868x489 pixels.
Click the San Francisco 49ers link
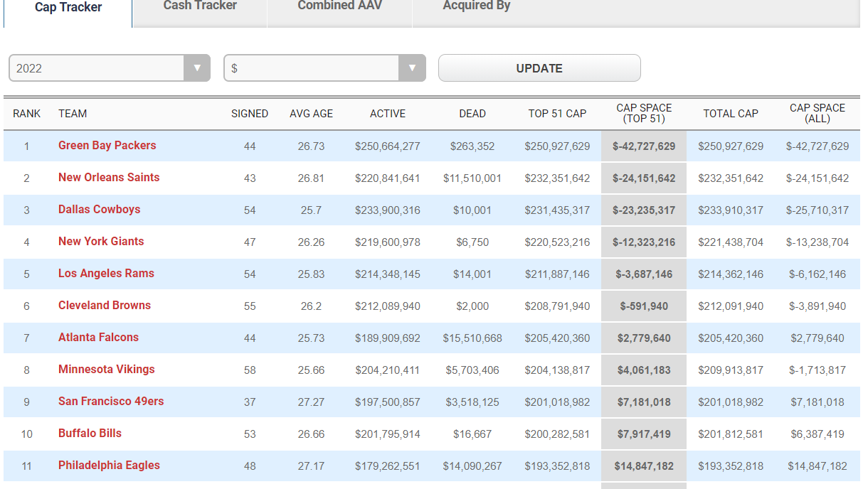tap(111, 402)
